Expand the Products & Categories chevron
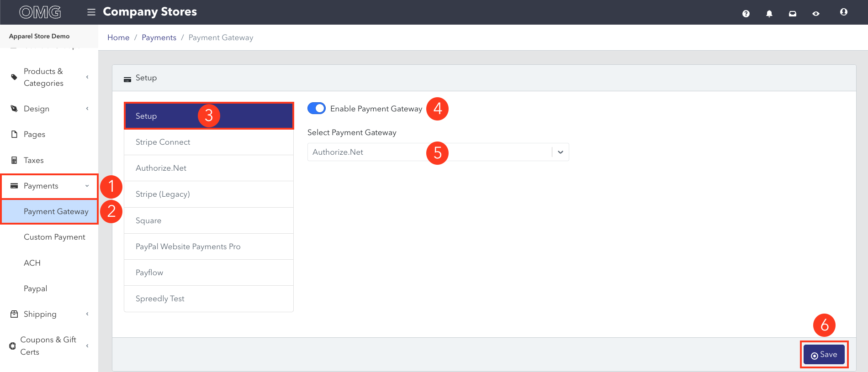The width and height of the screenshot is (868, 372). 87,77
